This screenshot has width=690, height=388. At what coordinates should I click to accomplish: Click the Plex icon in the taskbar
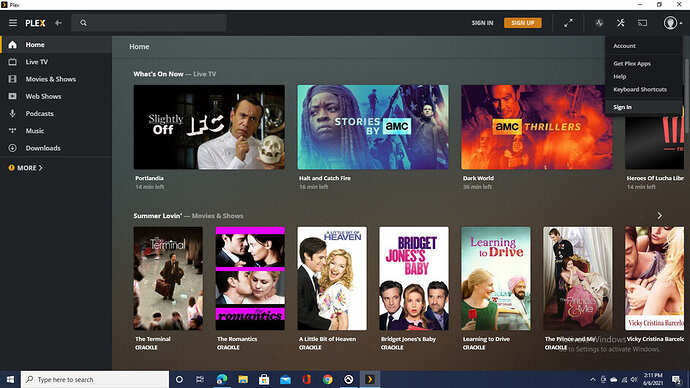click(x=370, y=379)
